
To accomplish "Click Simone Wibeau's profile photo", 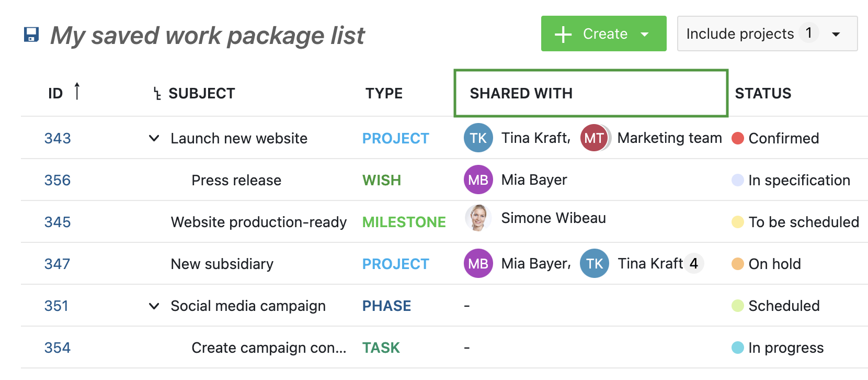I will point(478,218).
